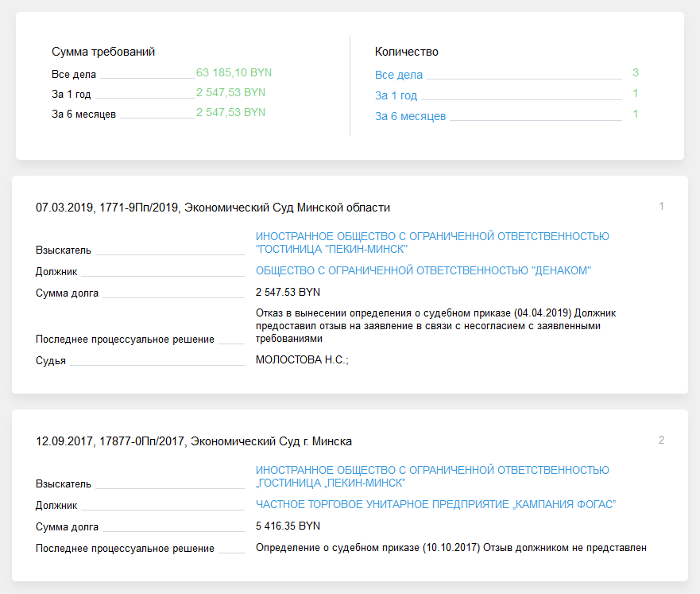Click case number badge '2'
Viewport: 700px width, 594px height.
point(661,441)
